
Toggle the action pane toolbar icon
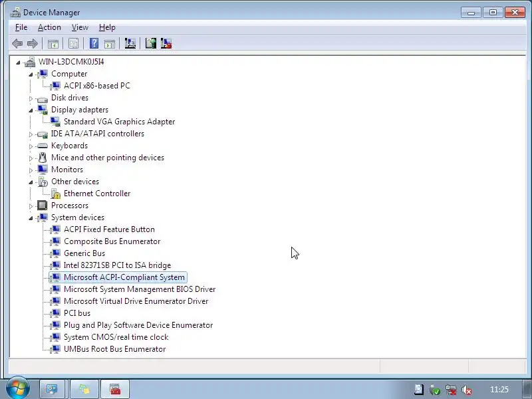tap(110, 43)
